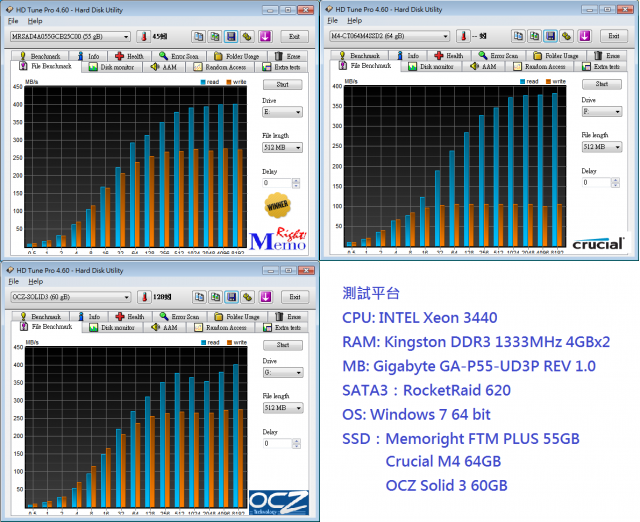Click temperature icon in the MRSAD4A055GCB25C00 window
This screenshot has height=522, width=640.
point(143,36)
